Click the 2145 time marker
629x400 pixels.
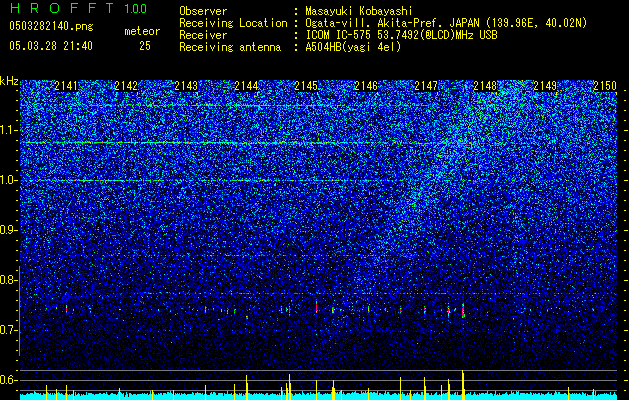[306, 86]
